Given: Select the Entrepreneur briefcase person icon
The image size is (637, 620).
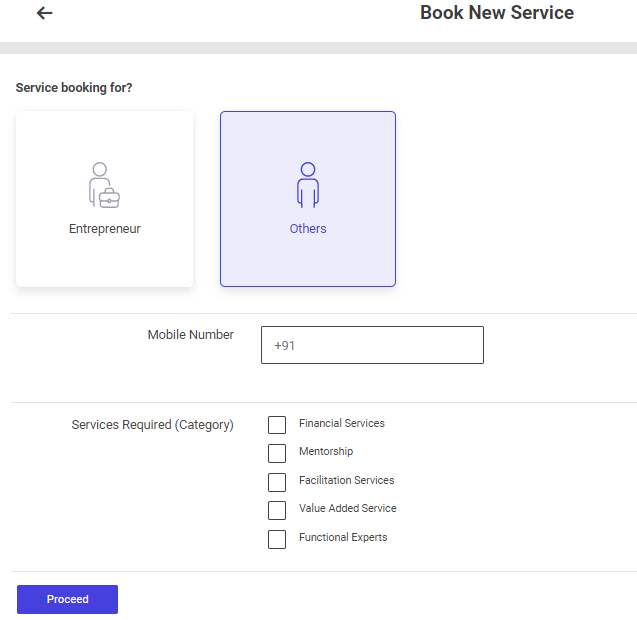Looking at the screenshot, I should coord(104,185).
